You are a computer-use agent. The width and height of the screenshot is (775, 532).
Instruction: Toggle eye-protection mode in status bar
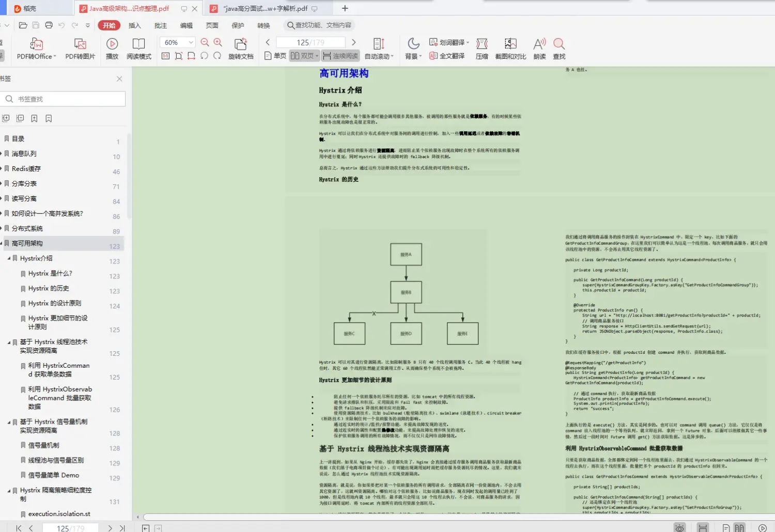680,528
